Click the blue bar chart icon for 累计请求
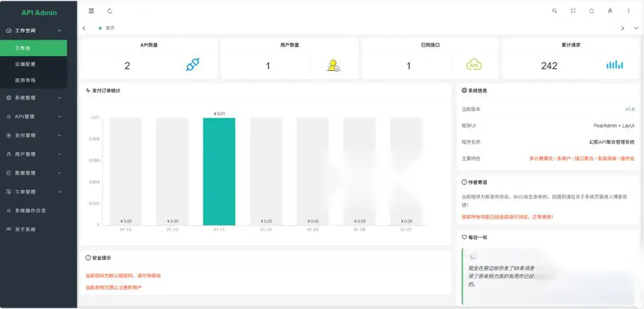644x309 pixels. 614,65
